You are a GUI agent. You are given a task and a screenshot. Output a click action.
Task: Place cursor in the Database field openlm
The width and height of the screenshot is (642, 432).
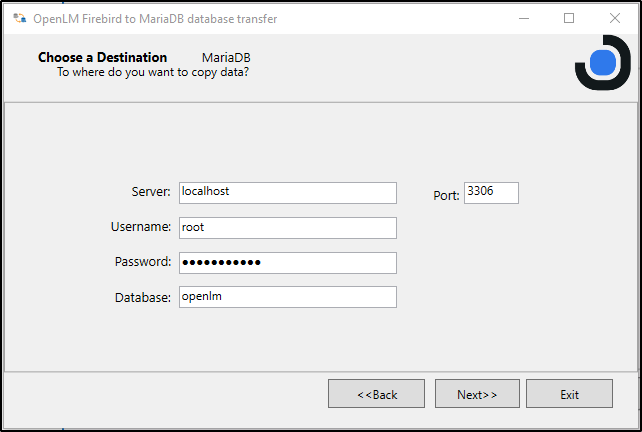coord(287,297)
